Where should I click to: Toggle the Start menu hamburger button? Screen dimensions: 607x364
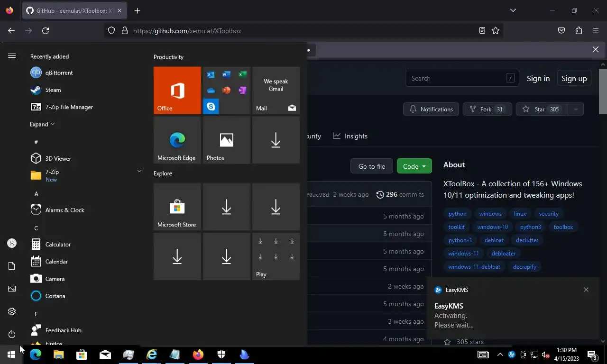pyautogui.click(x=12, y=56)
